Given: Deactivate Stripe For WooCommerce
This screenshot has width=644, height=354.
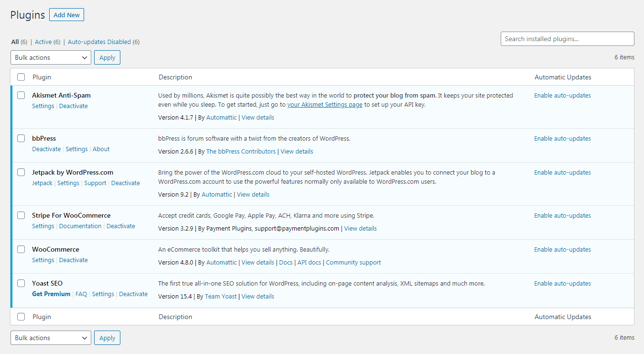Looking at the screenshot, I should pos(121,226).
